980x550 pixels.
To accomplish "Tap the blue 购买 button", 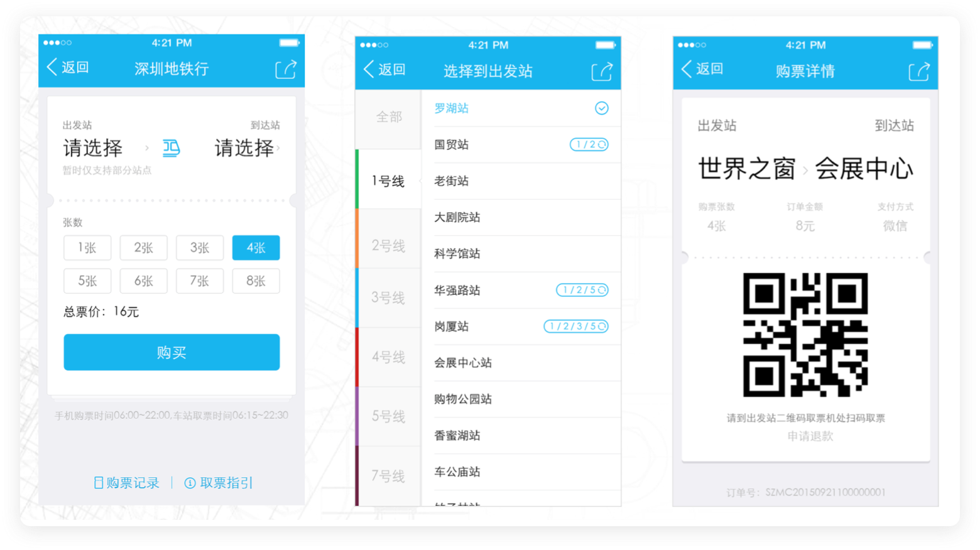I will coord(171,352).
